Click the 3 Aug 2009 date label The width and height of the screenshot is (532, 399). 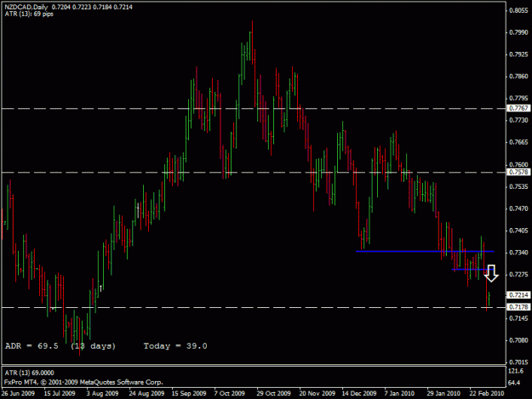click(102, 393)
